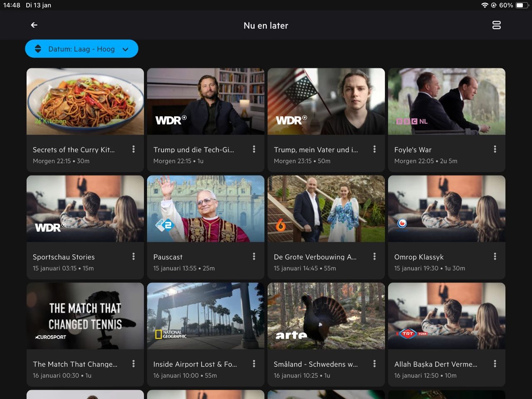Select the title "Sportschau Stories"
The image size is (532, 399).
pos(64,257)
